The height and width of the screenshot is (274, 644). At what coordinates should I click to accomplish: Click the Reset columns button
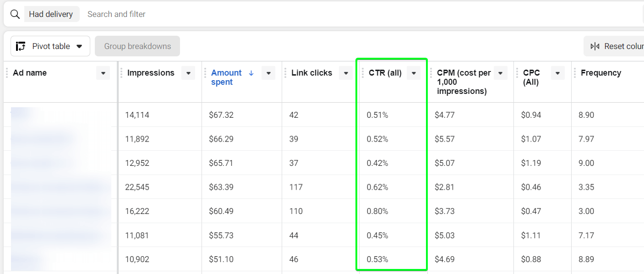[x=614, y=46]
